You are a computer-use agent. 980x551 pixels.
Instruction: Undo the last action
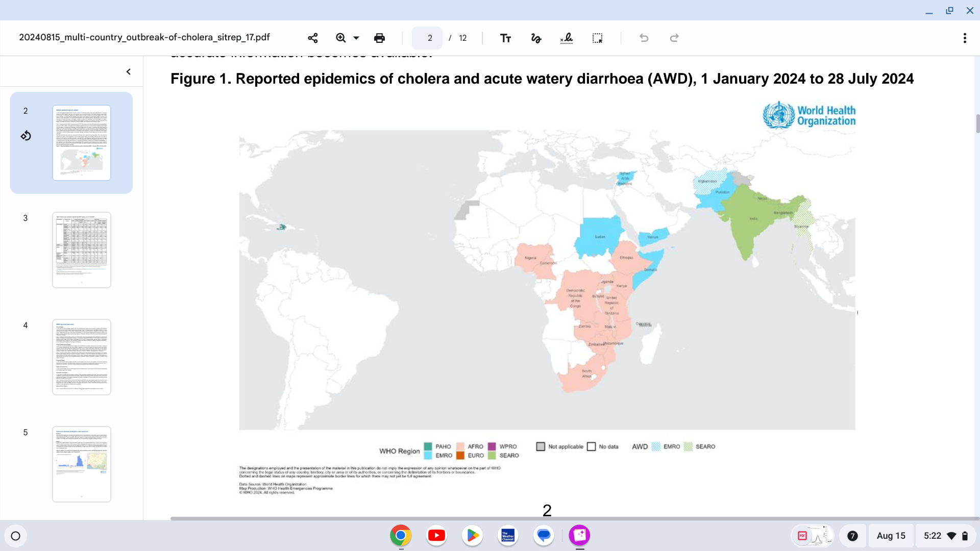click(644, 38)
